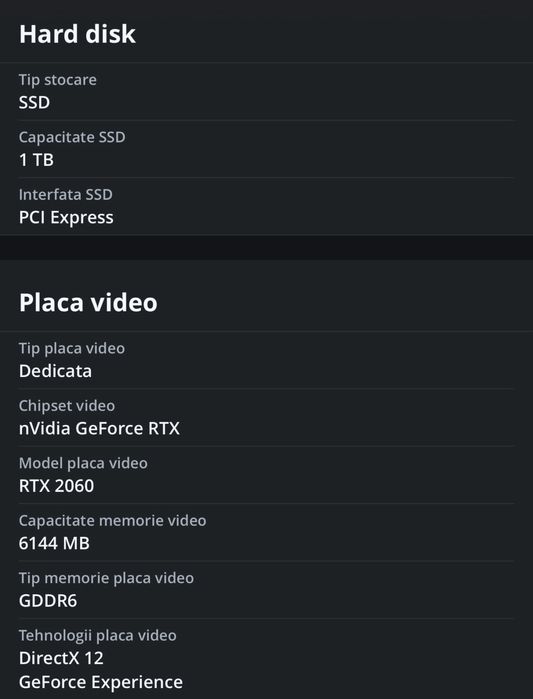Select the GDDR6 memory type value

tap(48, 601)
